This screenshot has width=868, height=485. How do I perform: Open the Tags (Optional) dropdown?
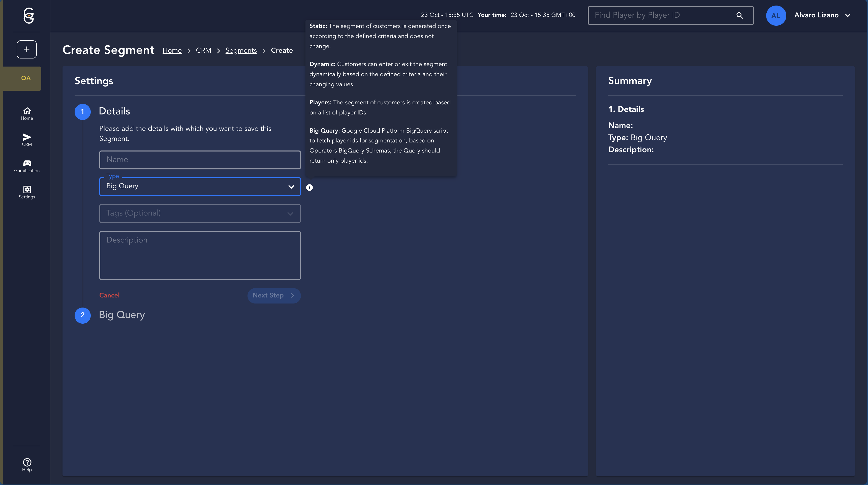200,213
